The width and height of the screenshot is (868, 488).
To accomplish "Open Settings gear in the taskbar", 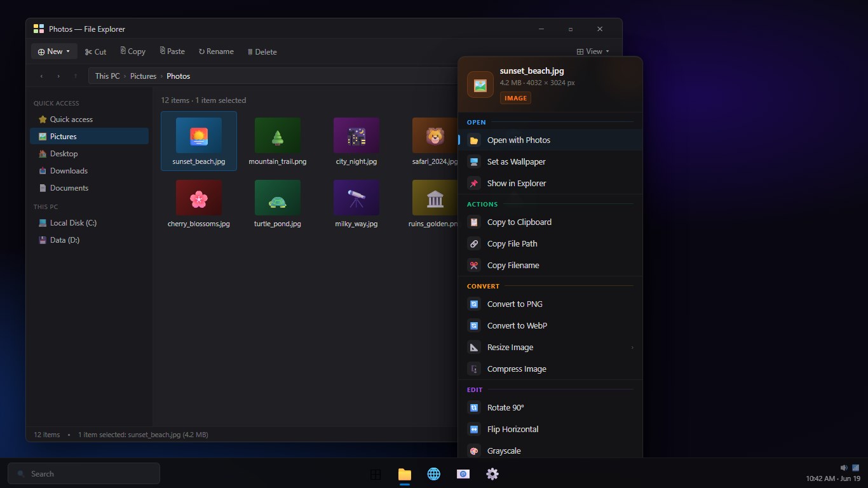I will point(492,474).
